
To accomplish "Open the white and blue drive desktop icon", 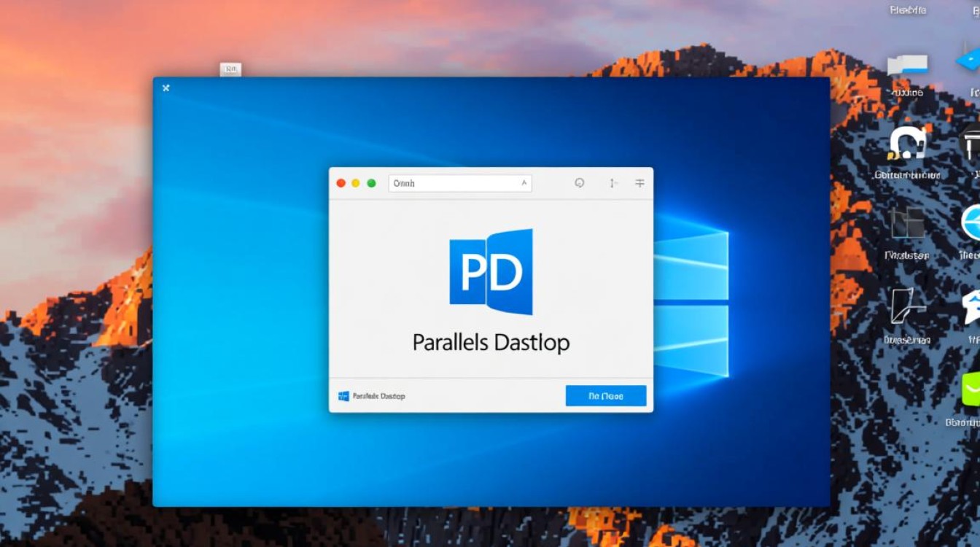I will point(907,65).
